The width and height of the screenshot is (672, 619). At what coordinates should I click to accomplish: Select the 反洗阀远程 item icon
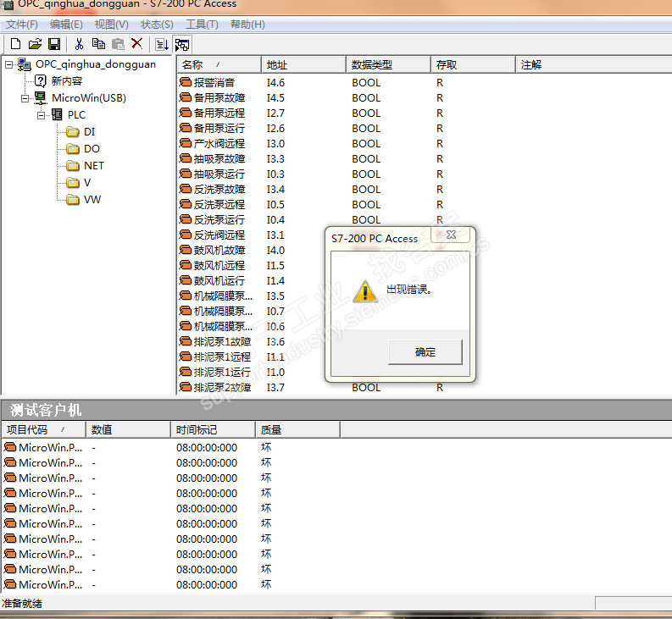click(x=185, y=235)
